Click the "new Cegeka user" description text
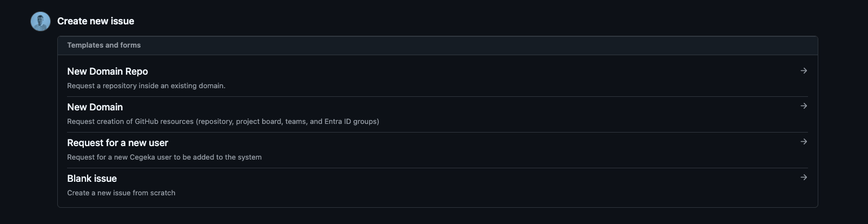The height and width of the screenshot is (224, 868). [164, 157]
